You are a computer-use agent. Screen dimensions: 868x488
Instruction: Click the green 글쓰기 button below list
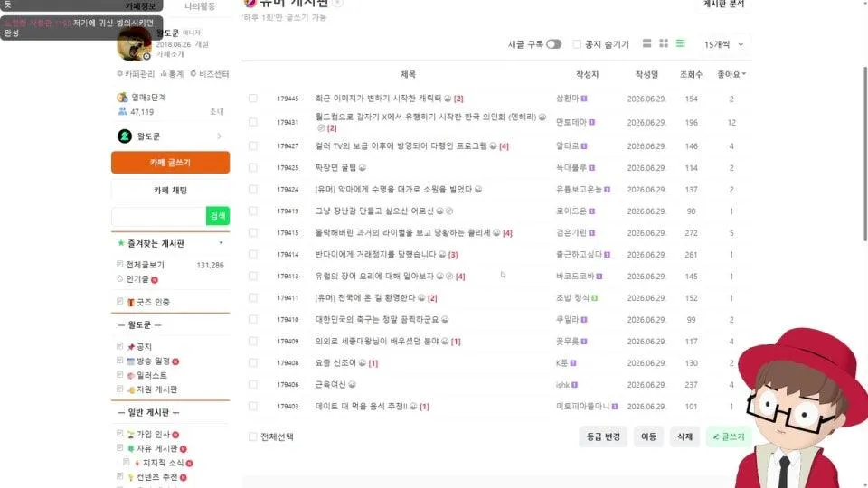pyautogui.click(x=729, y=436)
